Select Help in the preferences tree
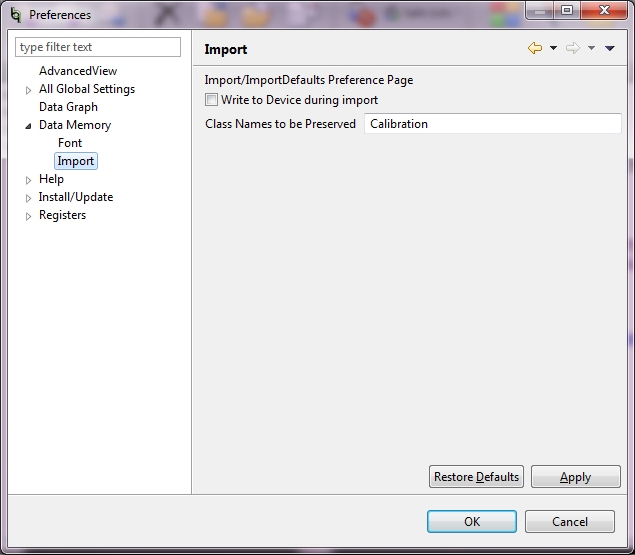This screenshot has height=555, width=635. pos(51,179)
